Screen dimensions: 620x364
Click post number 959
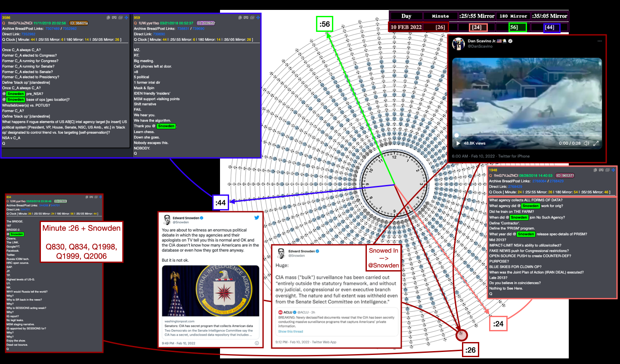click(137, 18)
